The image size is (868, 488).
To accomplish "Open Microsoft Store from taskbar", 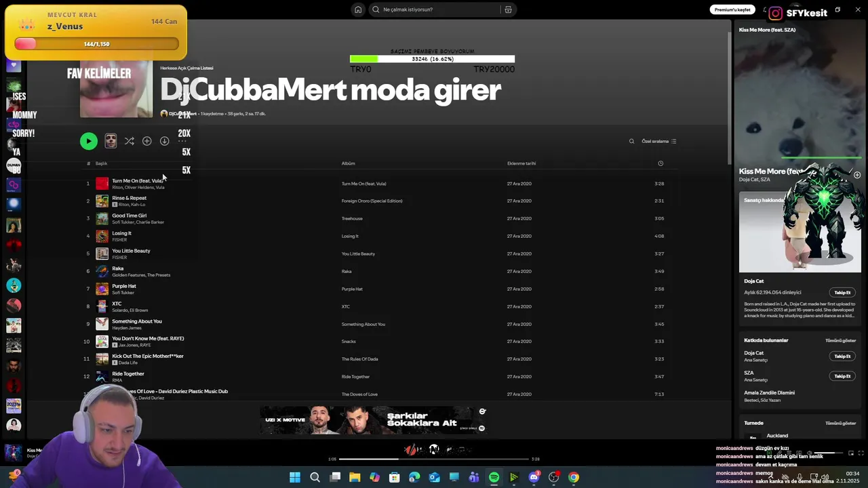I will pos(395,477).
